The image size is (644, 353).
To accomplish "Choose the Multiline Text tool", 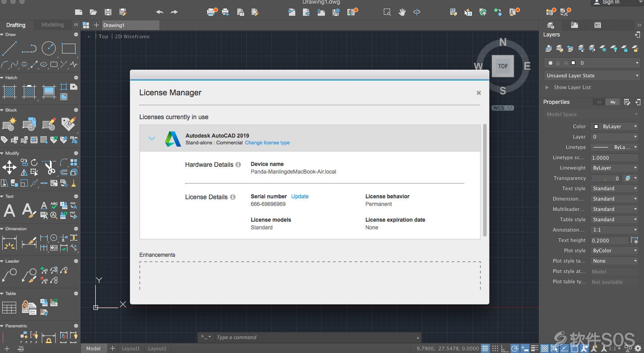I will pyautogui.click(x=9, y=210).
